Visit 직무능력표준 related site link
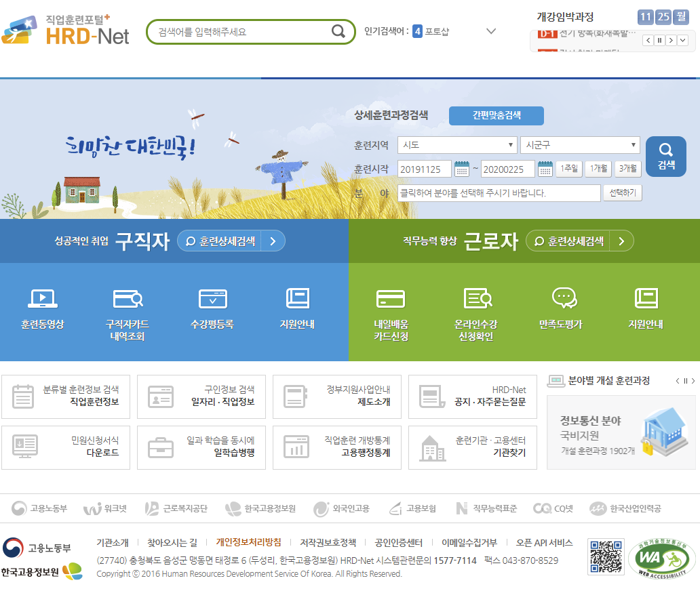This screenshot has height=591, width=700. click(x=486, y=508)
